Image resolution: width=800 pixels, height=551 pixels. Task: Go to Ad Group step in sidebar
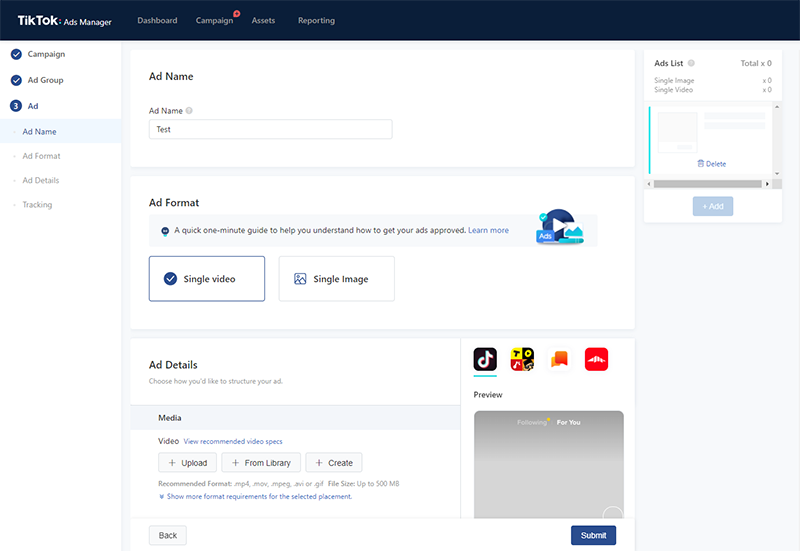[x=45, y=80]
